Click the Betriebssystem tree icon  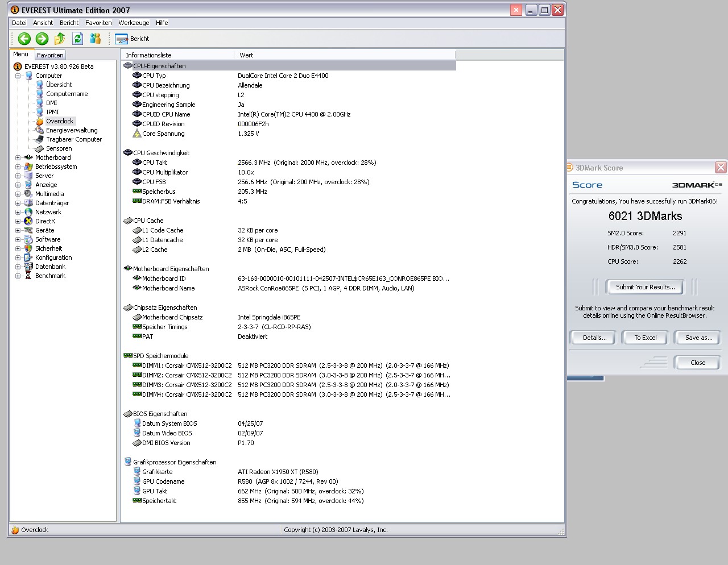pyautogui.click(x=28, y=167)
